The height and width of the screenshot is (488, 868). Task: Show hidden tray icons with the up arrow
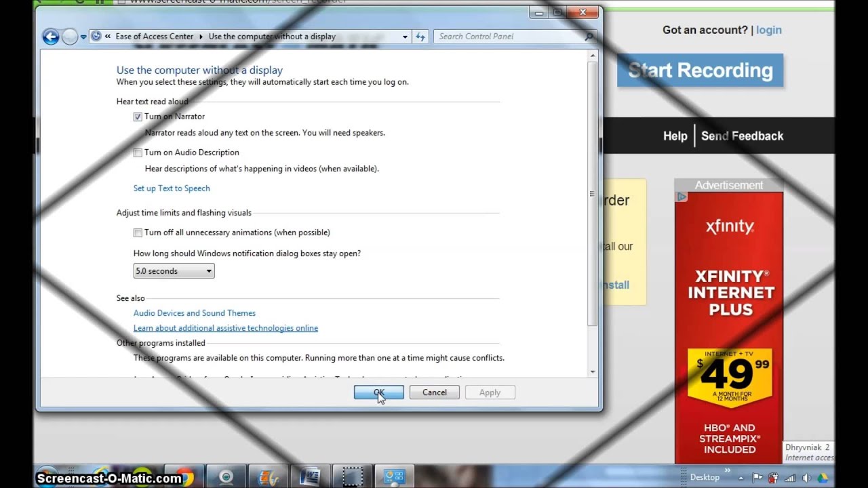click(x=741, y=478)
